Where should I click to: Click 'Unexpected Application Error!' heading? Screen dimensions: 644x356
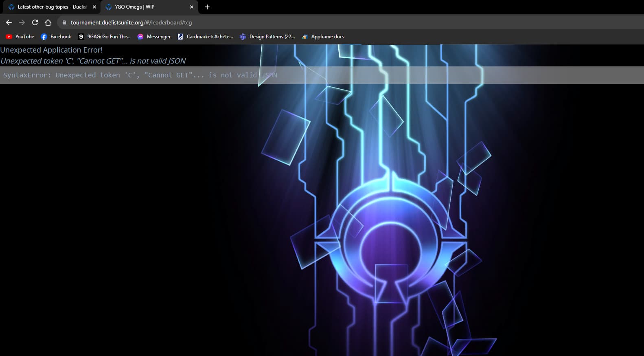51,50
